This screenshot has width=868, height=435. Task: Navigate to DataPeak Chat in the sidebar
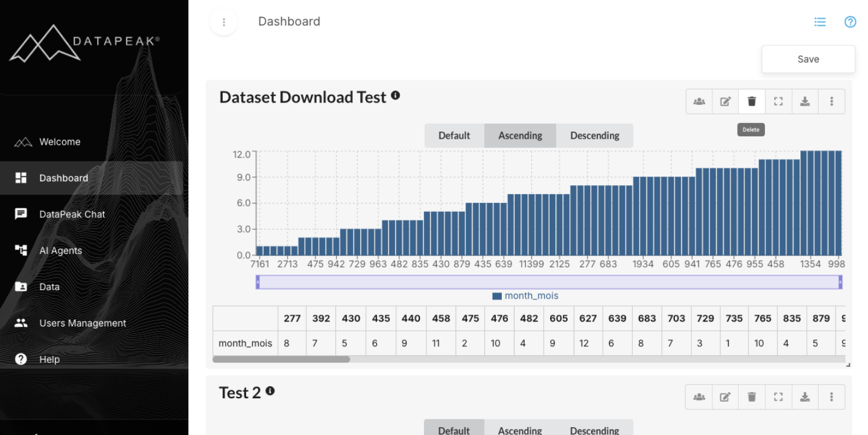(72, 214)
